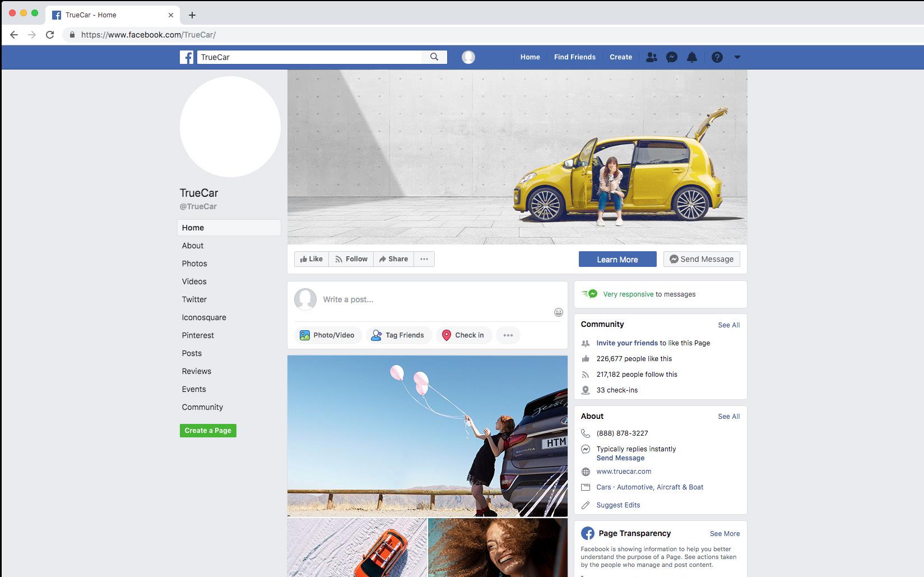This screenshot has width=924, height=577.
Task: Visit www.truecar.com link
Action: (x=624, y=472)
